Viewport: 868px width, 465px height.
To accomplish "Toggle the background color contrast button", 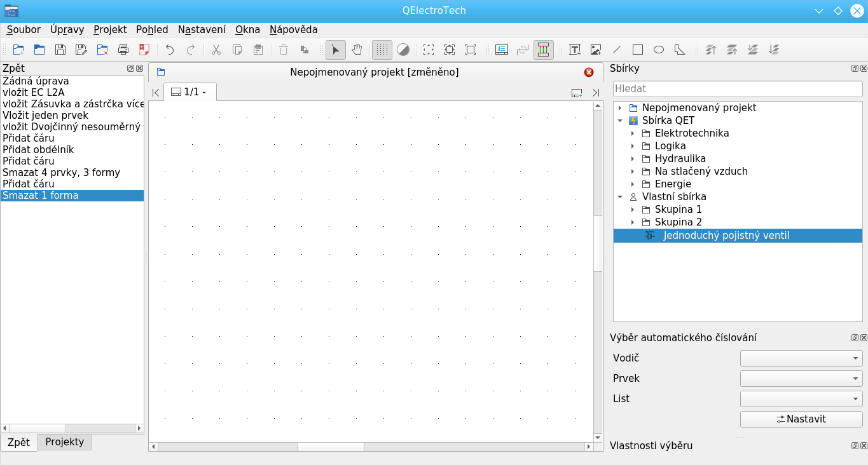I will (403, 50).
